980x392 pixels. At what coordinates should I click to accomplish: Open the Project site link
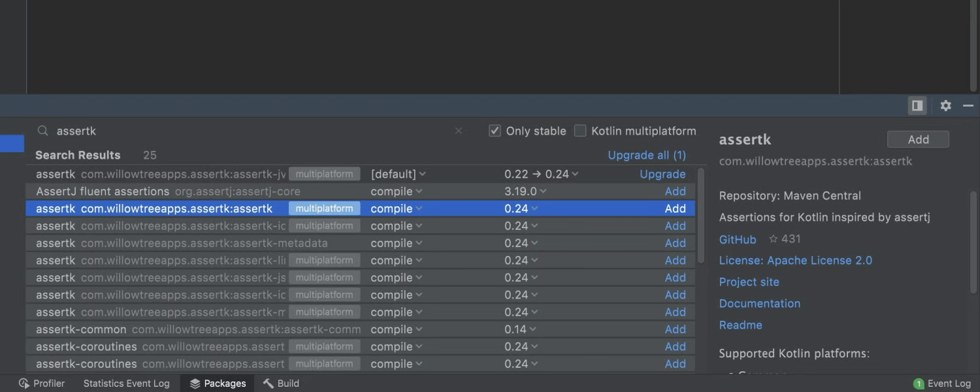(x=749, y=282)
